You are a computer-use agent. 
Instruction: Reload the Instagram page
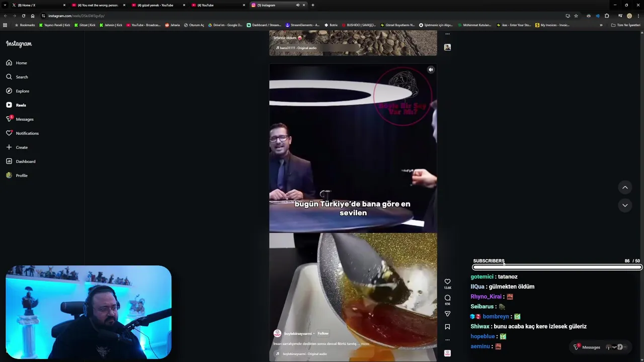(23, 16)
